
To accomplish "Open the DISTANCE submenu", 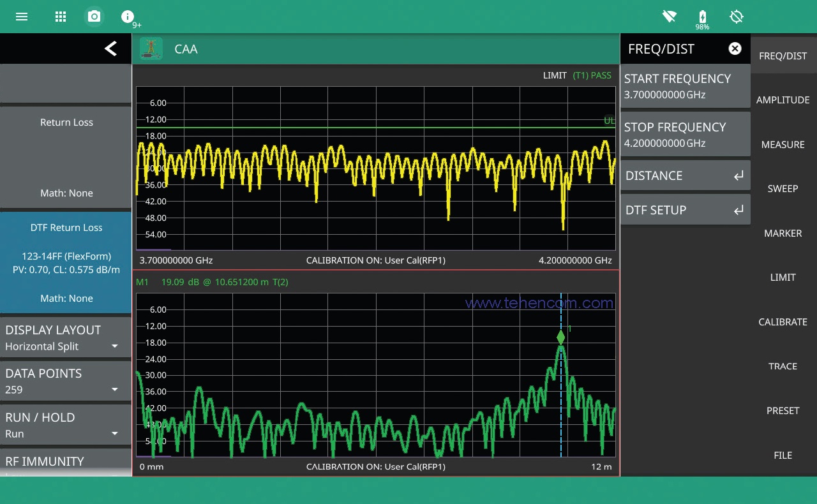I will click(x=685, y=175).
